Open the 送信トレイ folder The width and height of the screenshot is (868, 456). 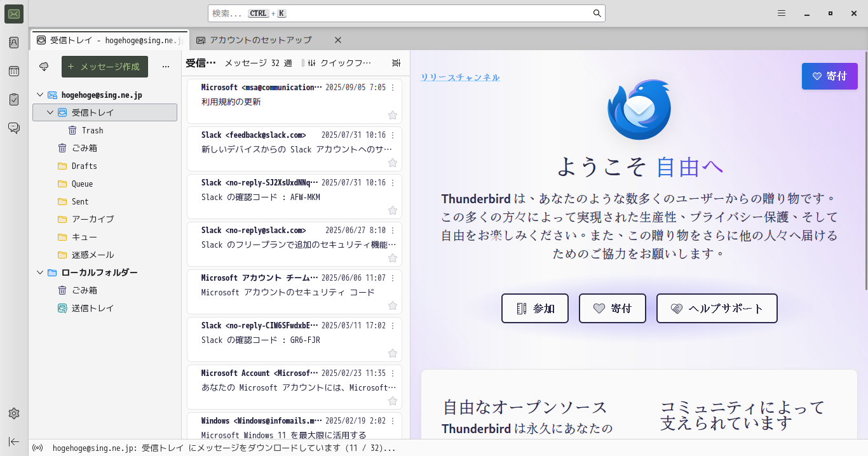tap(105, 308)
